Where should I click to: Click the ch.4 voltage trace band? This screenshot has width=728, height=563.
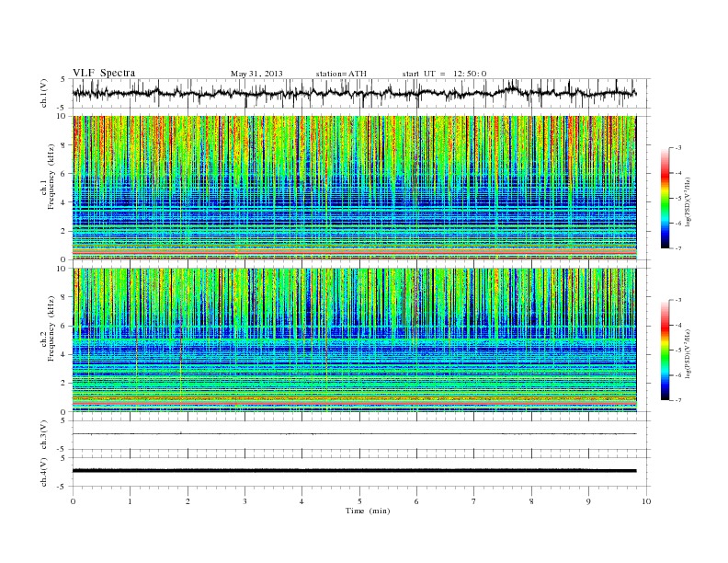[x=354, y=471]
